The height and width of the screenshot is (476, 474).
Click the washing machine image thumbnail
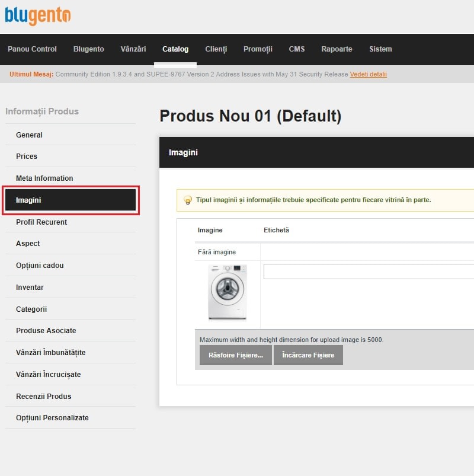point(228,292)
